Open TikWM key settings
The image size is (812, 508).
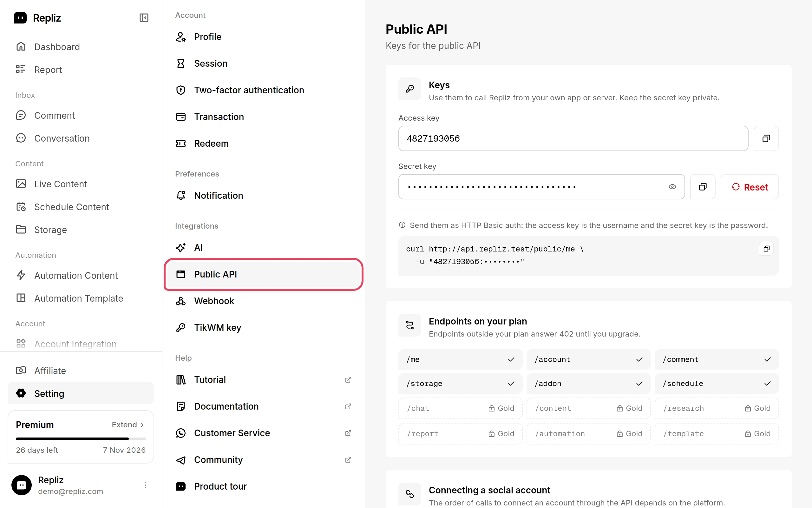point(263,328)
